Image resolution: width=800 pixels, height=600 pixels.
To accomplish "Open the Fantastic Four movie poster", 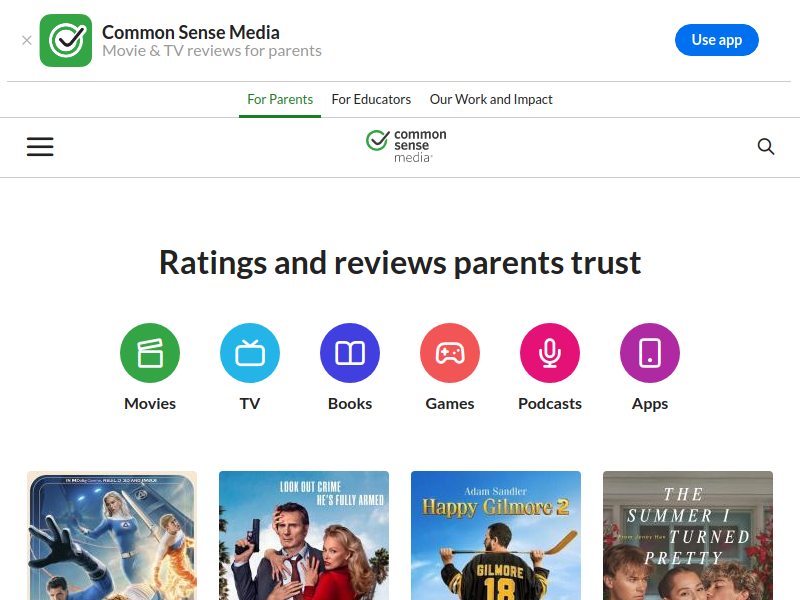I will pyautogui.click(x=112, y=536).
